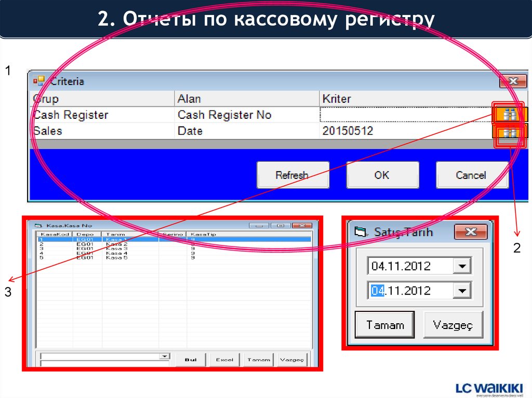Click the Alan column header
The width and height of the screenshot is (532, 398).
(x=247, y=99)
